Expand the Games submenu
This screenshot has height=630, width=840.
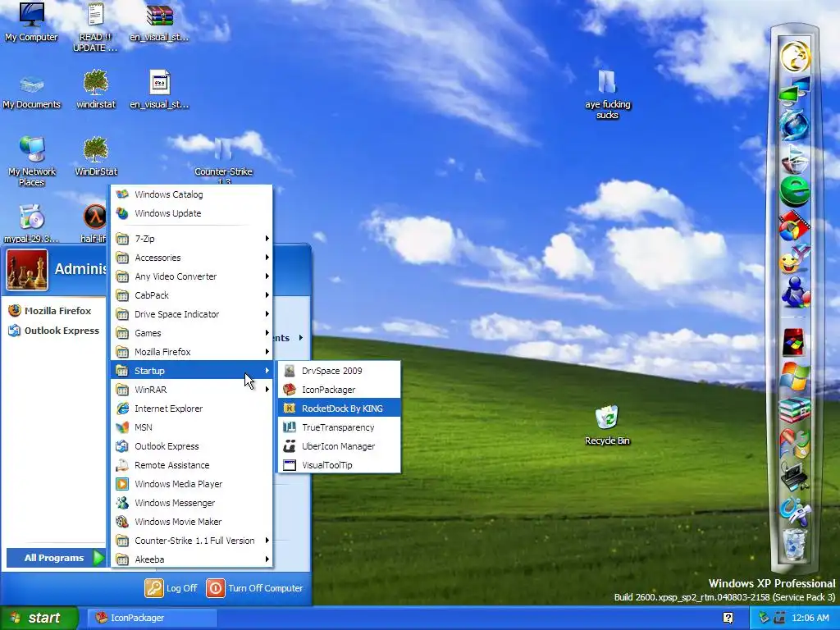(x=192, y=333)
